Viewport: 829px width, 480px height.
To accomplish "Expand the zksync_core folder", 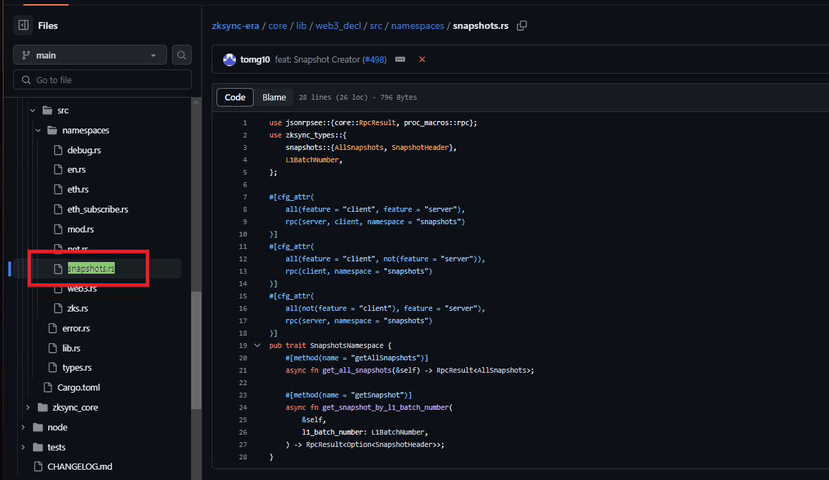I will 27,407.
